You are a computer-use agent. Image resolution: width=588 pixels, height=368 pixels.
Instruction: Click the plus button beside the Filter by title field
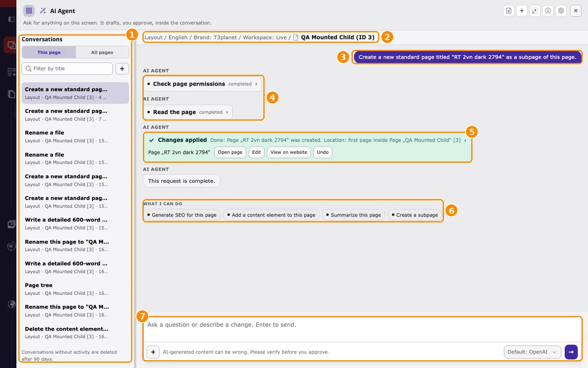(122, 69)
